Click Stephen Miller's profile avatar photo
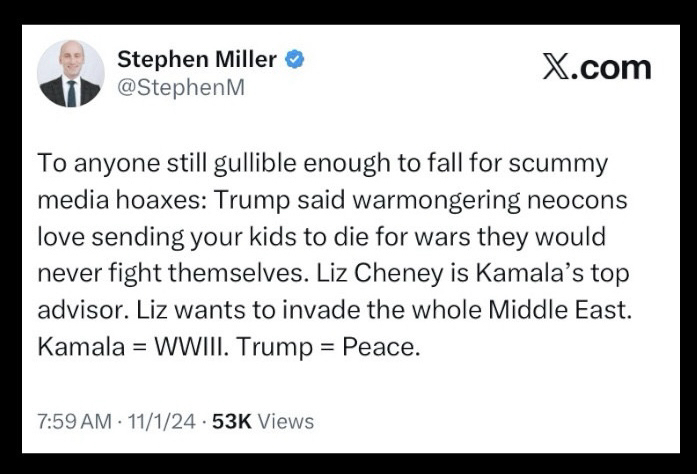Viewport: 697px width, 474px height. 71,75
